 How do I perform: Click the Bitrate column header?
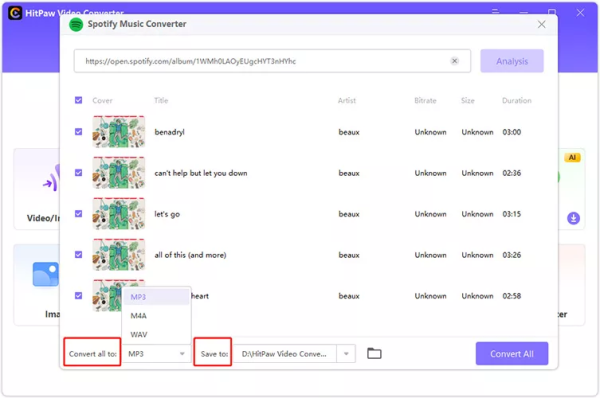(425, 100)
